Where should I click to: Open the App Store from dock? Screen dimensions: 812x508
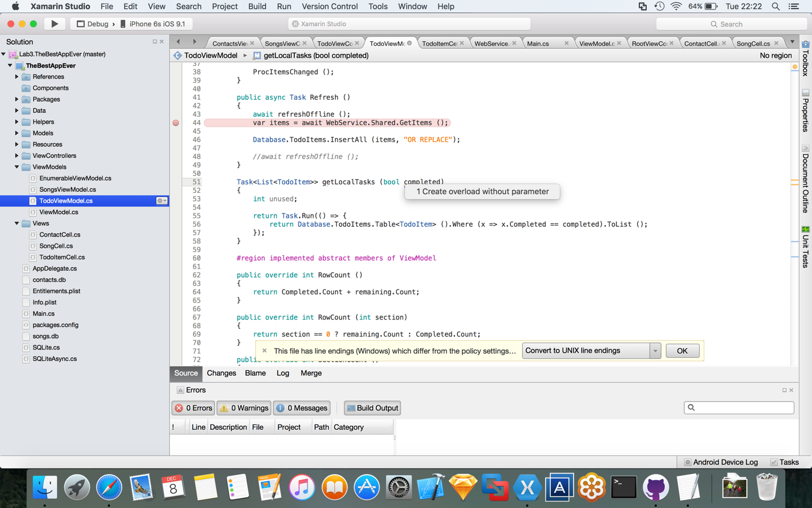[x=367, y=487]
